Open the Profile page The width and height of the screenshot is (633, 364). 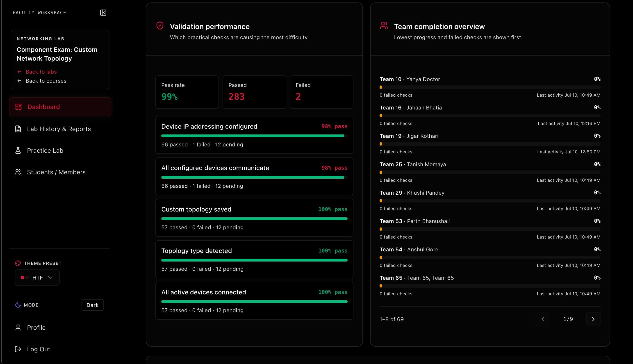coord(60,328)
